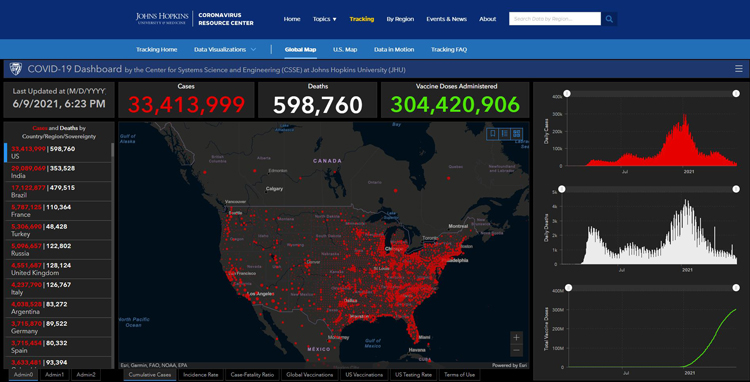Zoom in on the map with plus

point(516,338)
